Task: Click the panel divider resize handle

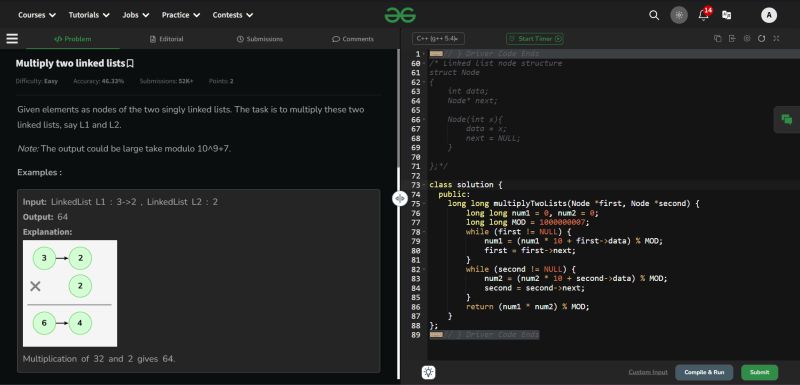Action: [399, 198]
